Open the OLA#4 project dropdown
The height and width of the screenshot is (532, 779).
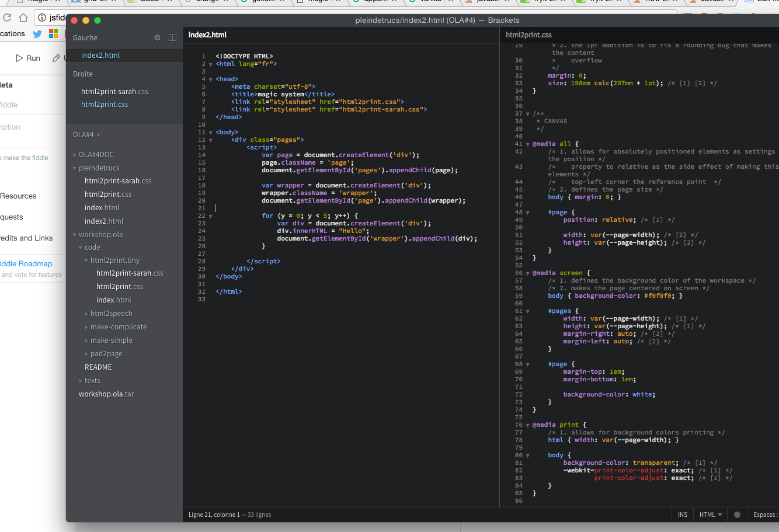click(x=86, y=135)
